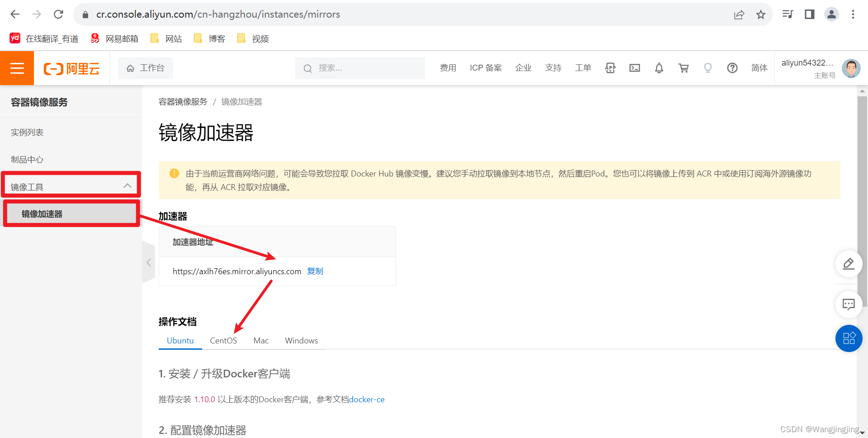Switch to the Windows tab
Screen dimensions: 868x438
[x=301, y=341]
